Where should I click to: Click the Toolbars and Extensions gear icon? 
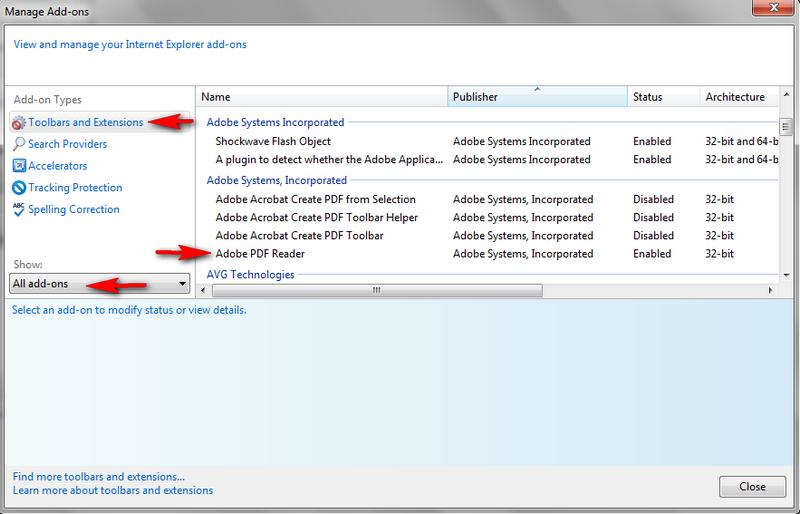19,122
